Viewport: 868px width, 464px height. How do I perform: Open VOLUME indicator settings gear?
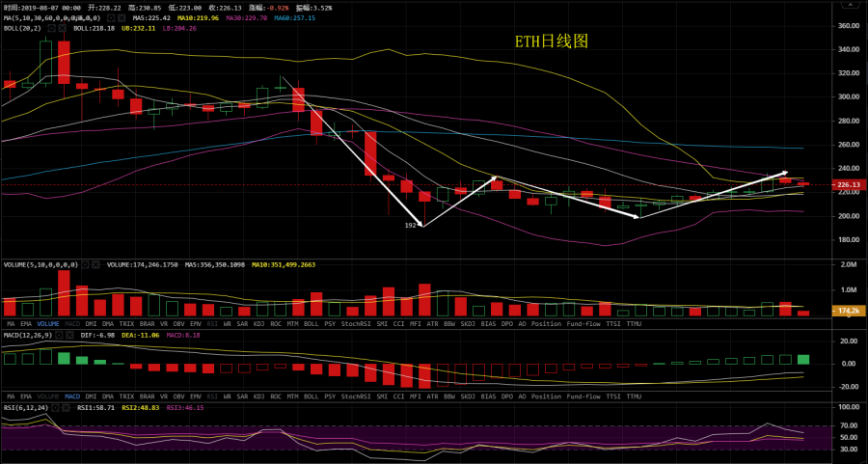pos(85,264)
